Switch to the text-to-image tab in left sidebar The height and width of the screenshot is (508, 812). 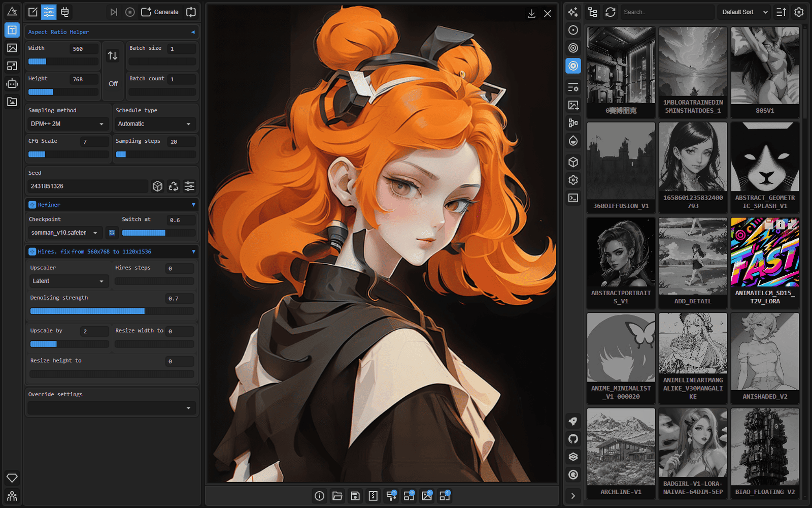click(x=12, y=30)
